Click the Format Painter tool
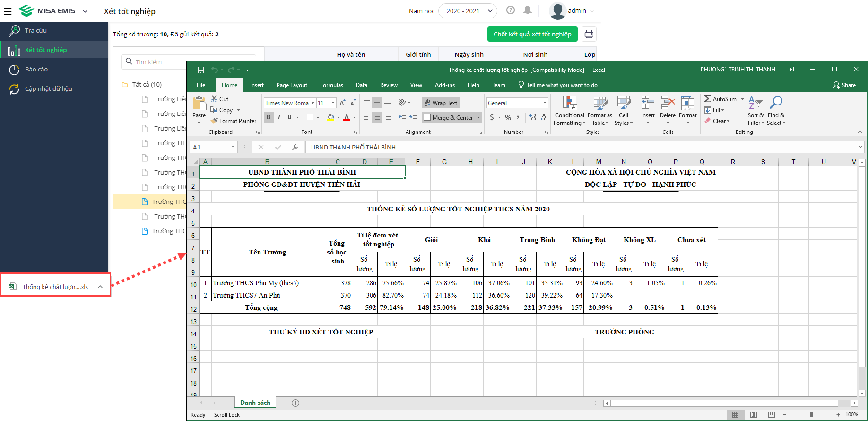Image resolution: width=868 pixels, height=421 pixels. click(234, 121)
